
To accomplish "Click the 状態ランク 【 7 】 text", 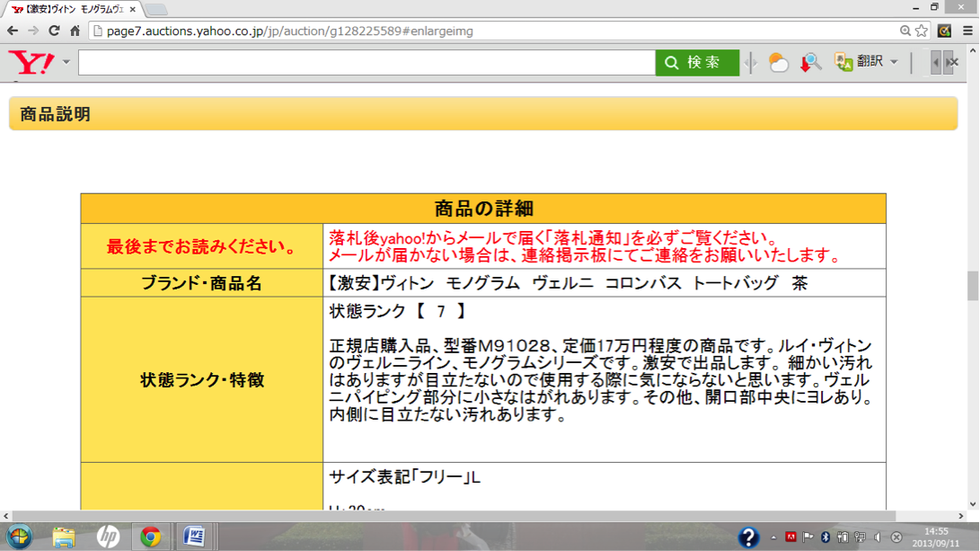I will (x=398, y=312).
